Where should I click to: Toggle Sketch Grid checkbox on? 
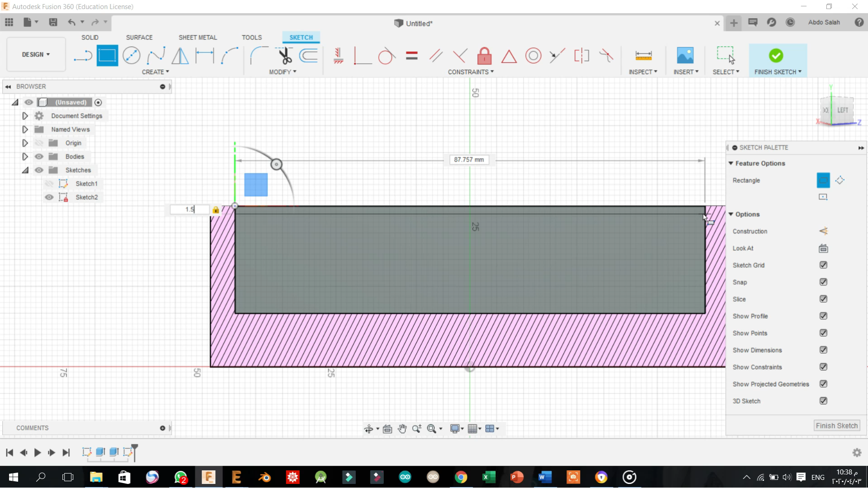[823, 264]
